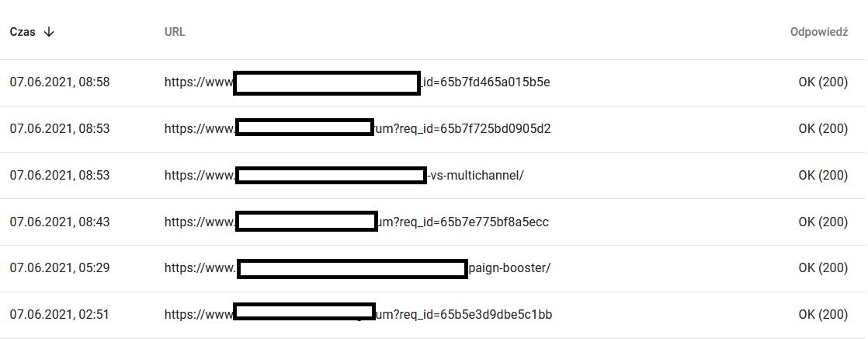The width and height of the screenshot is (868, 339).
Task: Click OK (200) in the 08:58 row
Action: pos(822,82)
